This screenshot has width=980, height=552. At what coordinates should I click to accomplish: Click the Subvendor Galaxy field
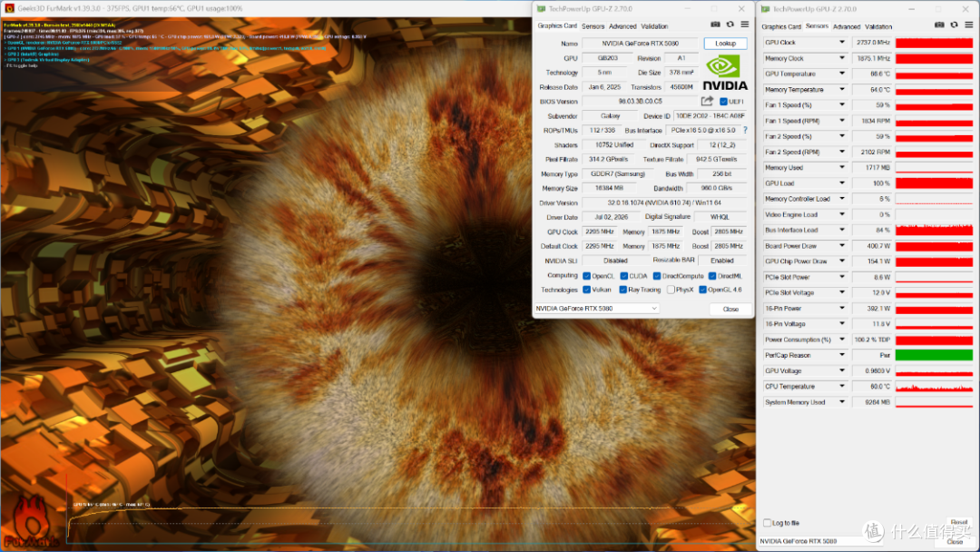point(610,115)
